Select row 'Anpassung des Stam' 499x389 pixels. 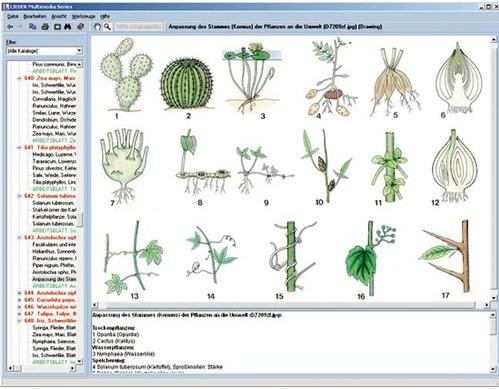(54, 279)
